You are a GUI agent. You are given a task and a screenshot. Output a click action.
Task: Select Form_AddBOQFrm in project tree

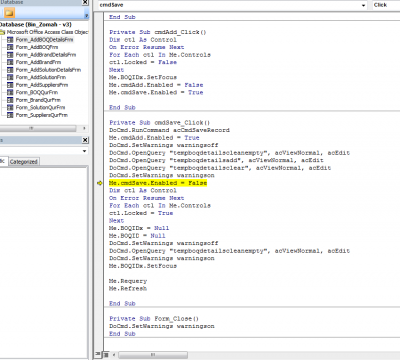click(37, 47)
